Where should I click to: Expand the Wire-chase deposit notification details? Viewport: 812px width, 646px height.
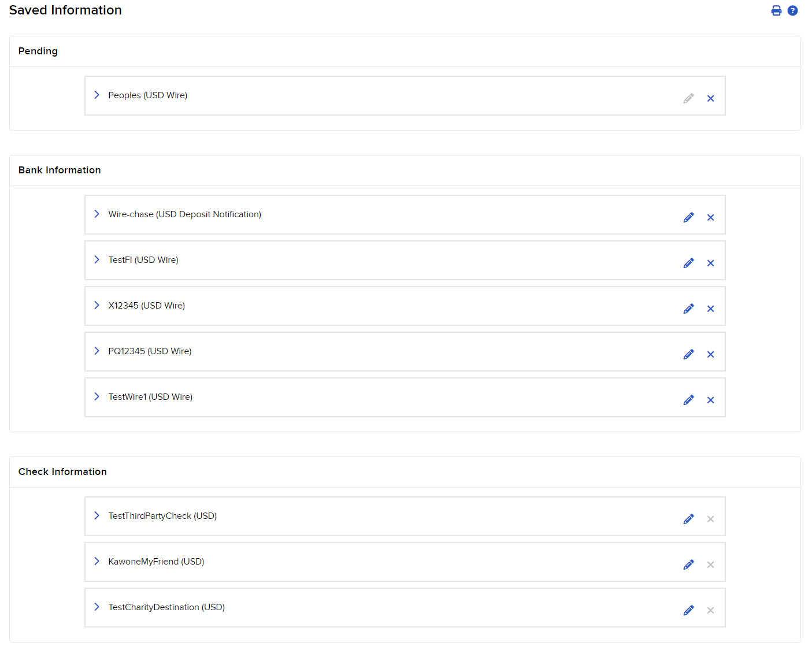(96, 214)
